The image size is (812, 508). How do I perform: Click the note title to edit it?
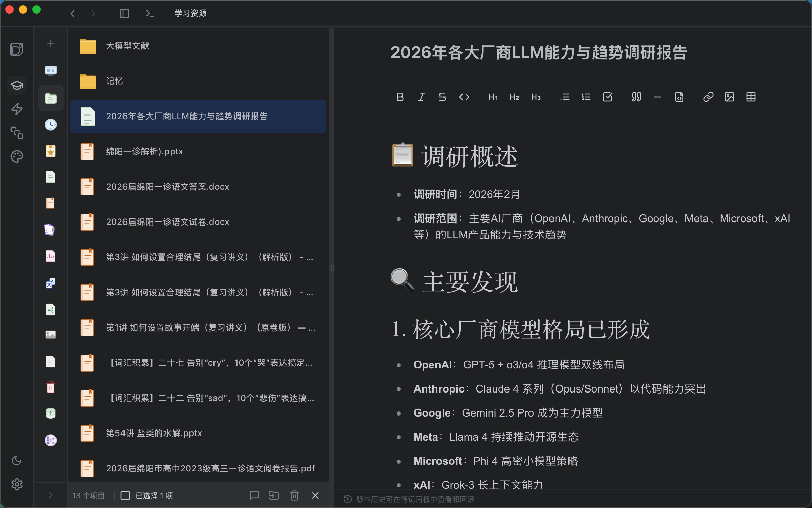(539, 52)
